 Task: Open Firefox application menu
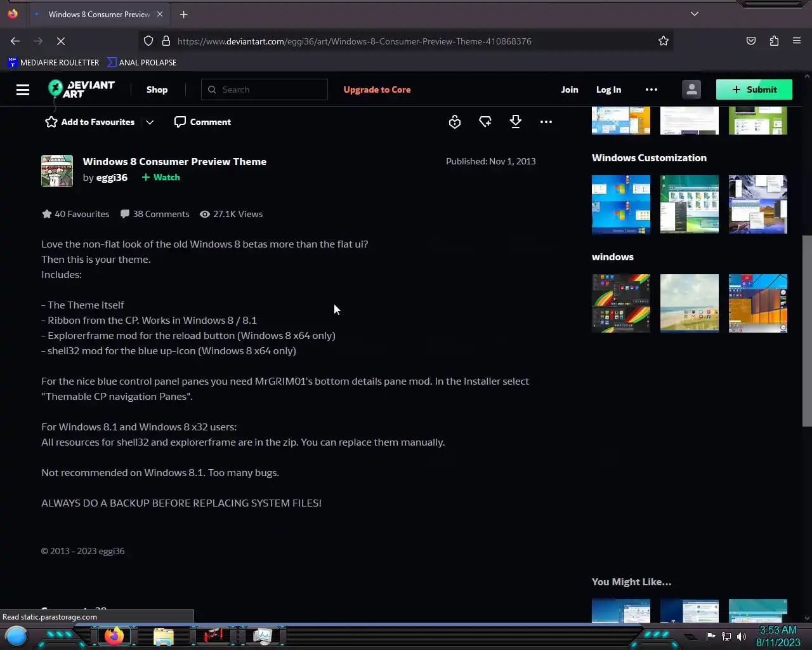point(797,41)
